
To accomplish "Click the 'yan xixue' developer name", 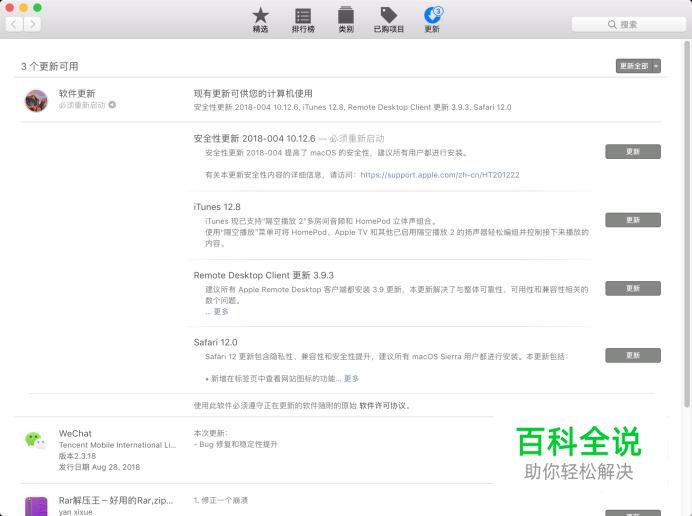I will pos(75,512).
